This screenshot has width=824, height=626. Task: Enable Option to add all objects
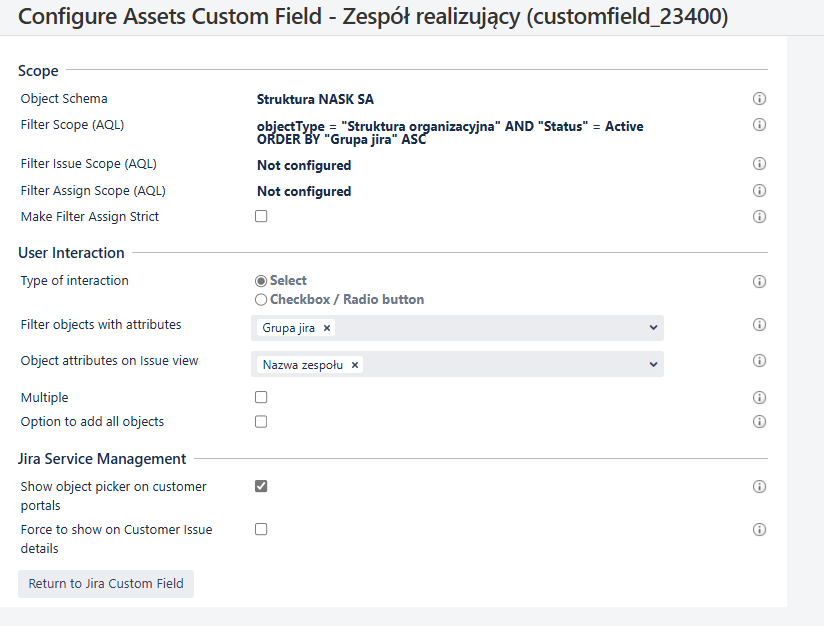coord(261,422)
